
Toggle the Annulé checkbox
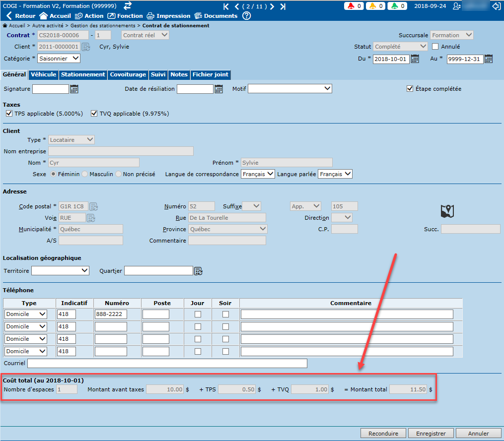435,47
